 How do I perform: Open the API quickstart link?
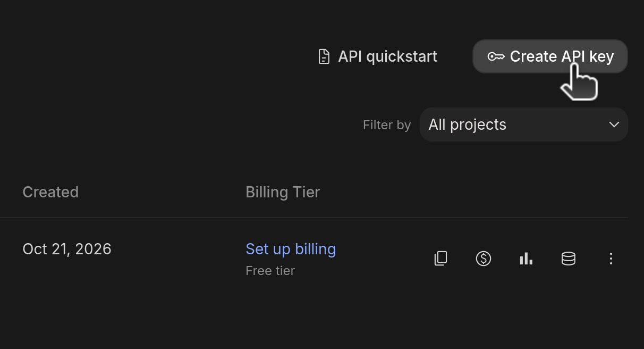click(377, 56)
